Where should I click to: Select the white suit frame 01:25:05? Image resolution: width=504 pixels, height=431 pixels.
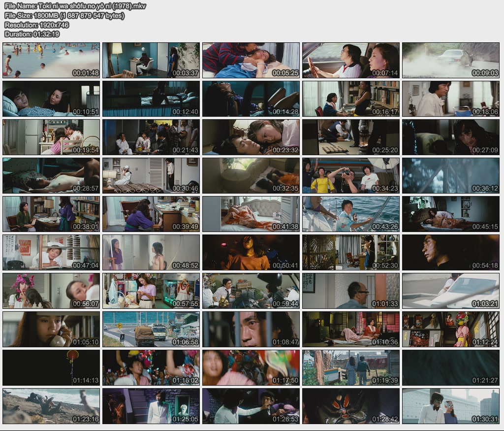pyautogui.click(x=151, y=406)
